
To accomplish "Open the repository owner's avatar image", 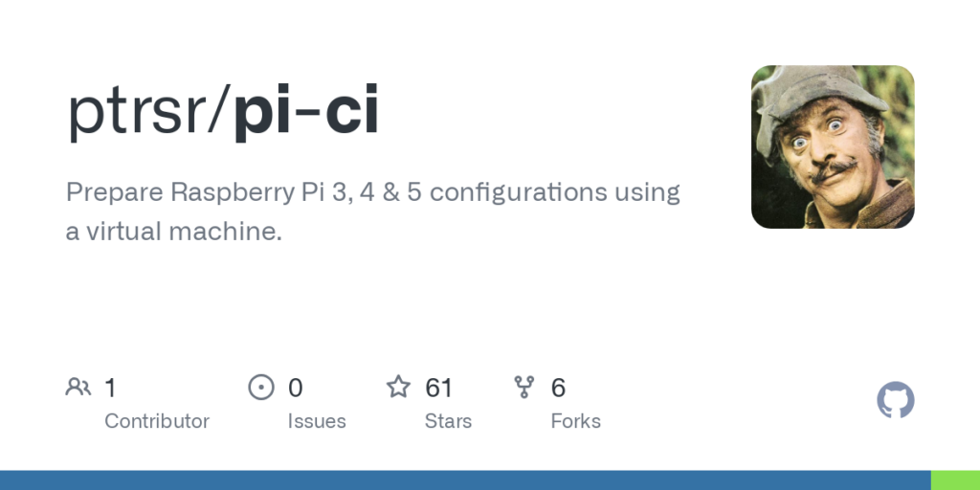I will coord(833,146).
